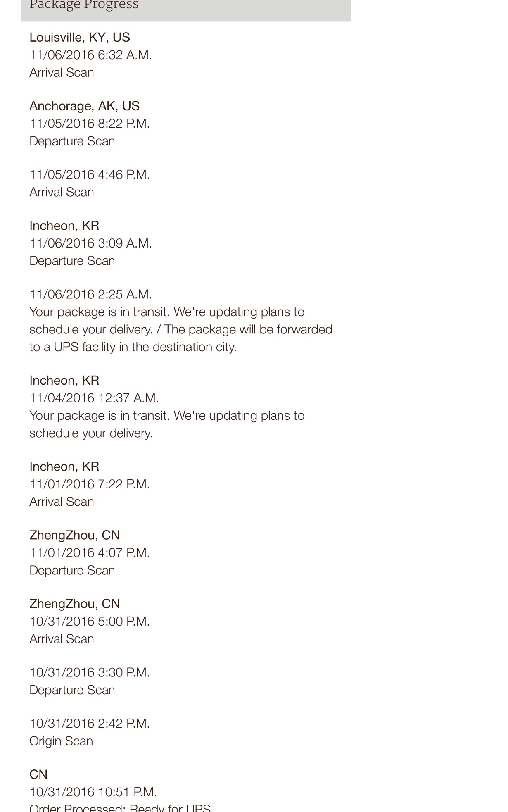Click the 11/06/2016 6:32 A.M. timestamp
Image resolution: width=508 pixels, height=812 pixels.
[x=90, y=55]
